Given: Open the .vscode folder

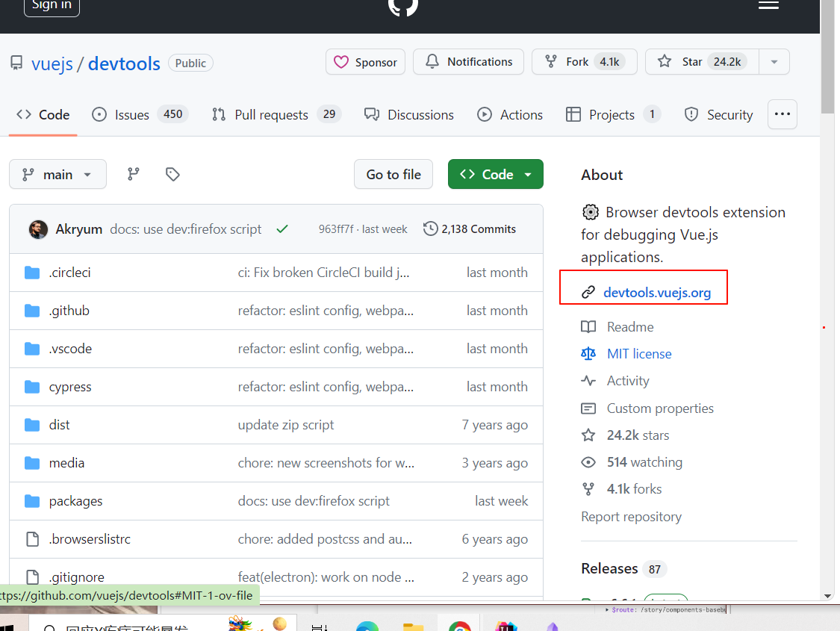Looking at the screenshot, I should point(70,349).
